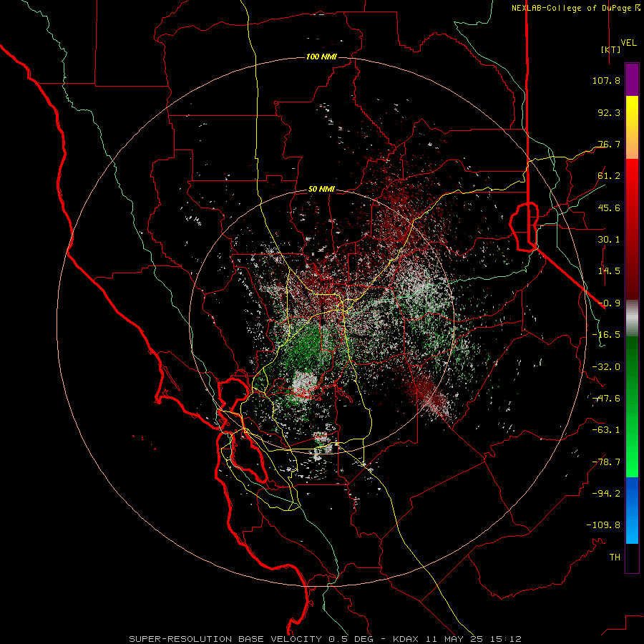
Task: Click the 107.8 velocity scale value
Action: (x=606, y=80)
